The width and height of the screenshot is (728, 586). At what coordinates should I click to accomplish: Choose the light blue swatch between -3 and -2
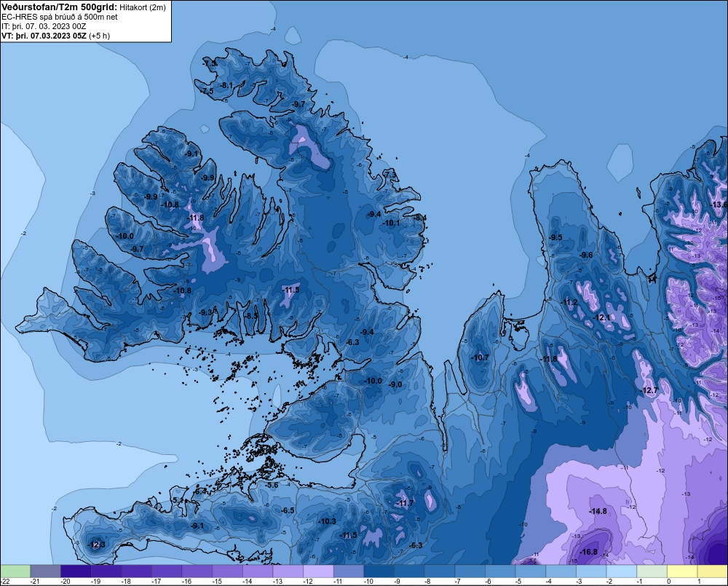coord(591,571)
